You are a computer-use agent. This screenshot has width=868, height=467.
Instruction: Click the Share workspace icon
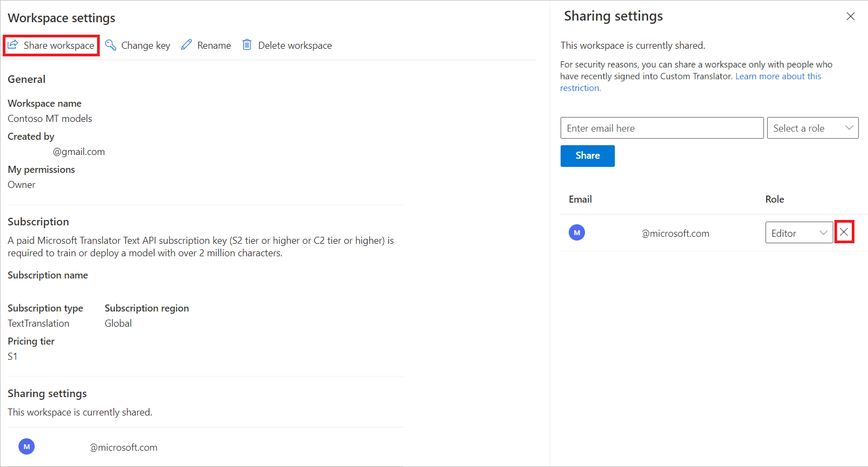click(13, 44)
